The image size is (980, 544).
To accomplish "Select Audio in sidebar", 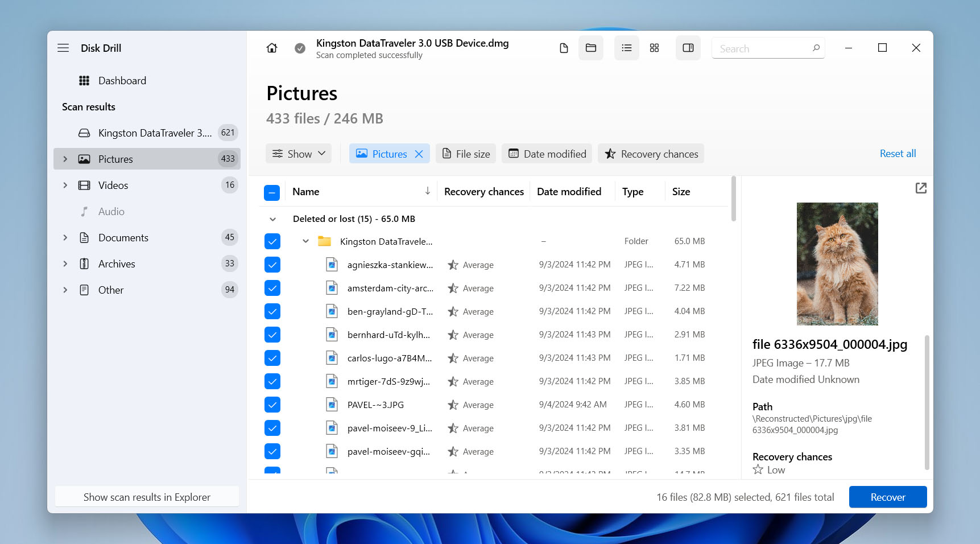I will point(147,212).
